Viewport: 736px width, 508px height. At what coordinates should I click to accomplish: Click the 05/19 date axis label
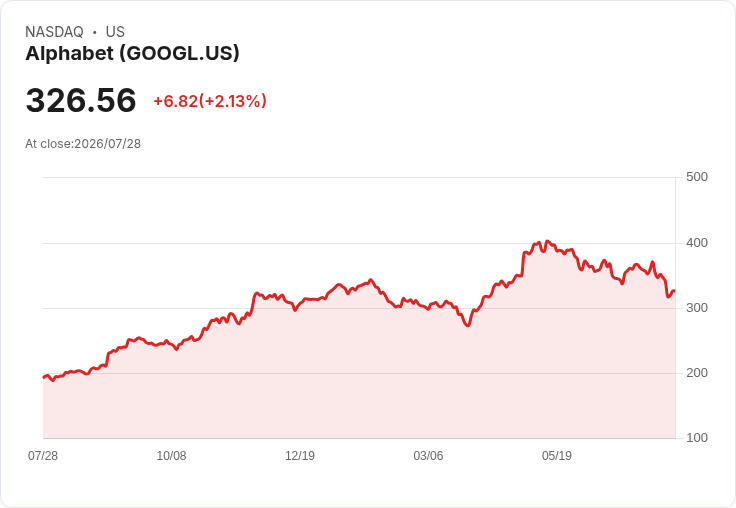(x=557, y=455)
